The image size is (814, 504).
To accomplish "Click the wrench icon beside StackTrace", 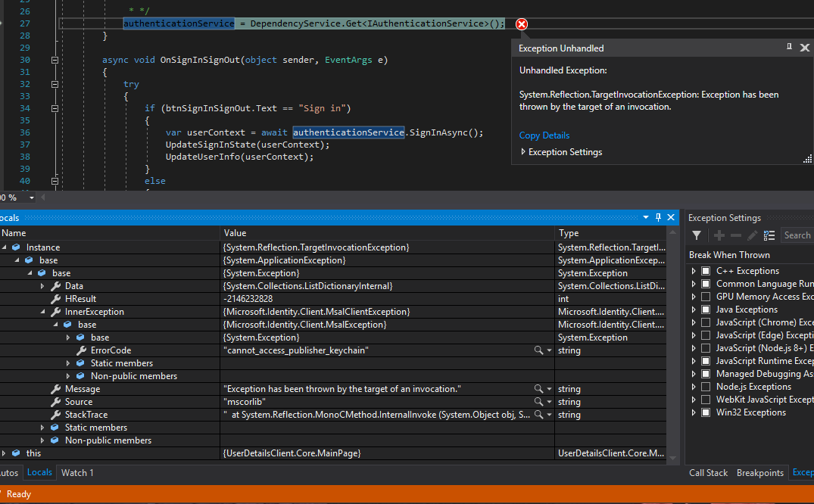I will [55, 415].
